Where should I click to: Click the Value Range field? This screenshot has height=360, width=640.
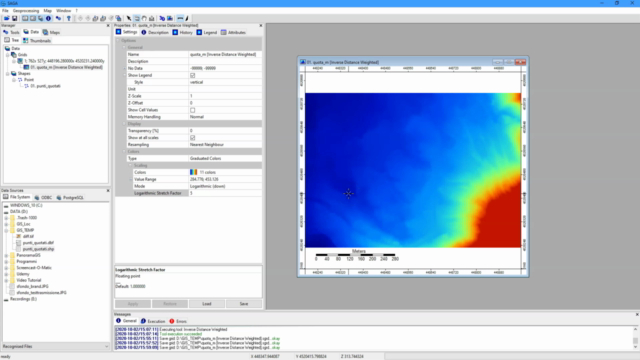[x=225, y=179]
